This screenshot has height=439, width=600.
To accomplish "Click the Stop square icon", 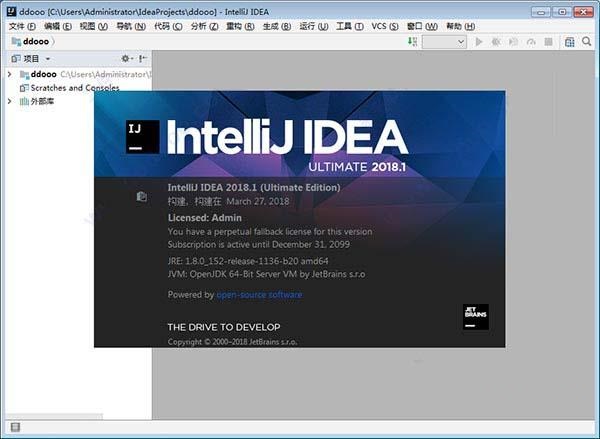I will [548, 42].
